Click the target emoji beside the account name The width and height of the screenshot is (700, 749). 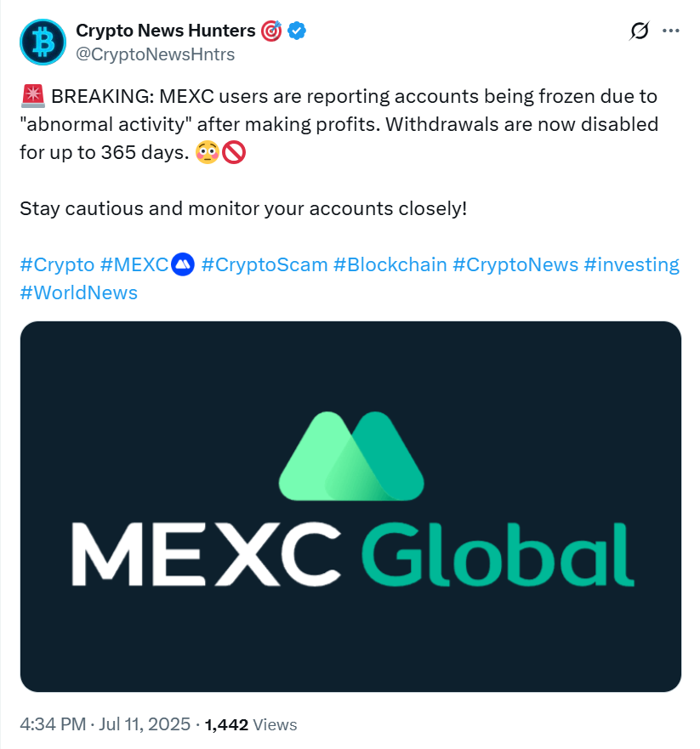270,31
